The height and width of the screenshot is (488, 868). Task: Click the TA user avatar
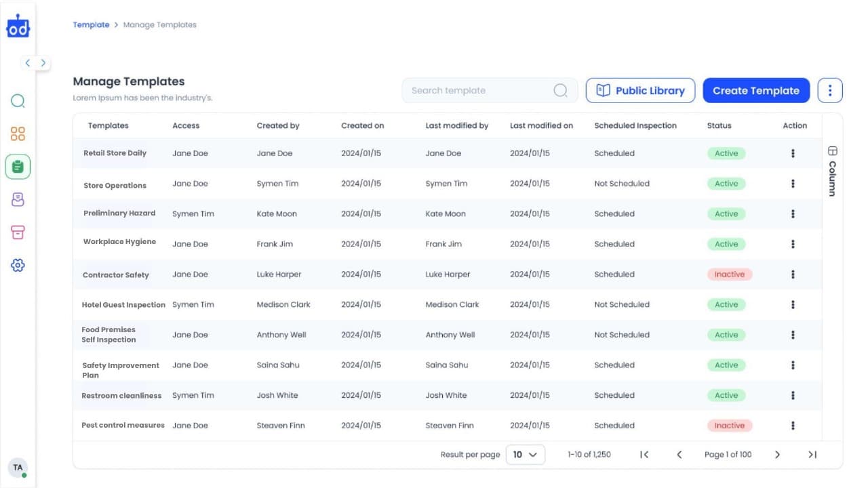click(x=18, y=468)
